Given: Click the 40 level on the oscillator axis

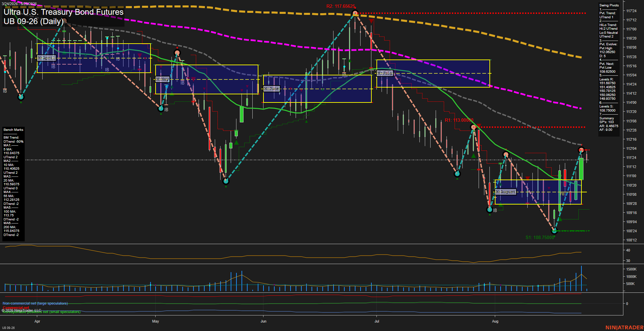Looking at the screenshot, I should 628,251.
